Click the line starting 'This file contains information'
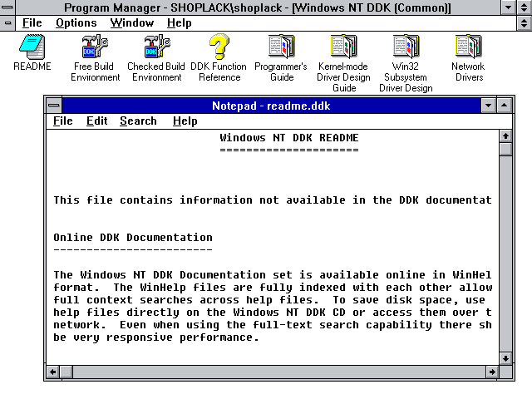 (x=273, y=200)
